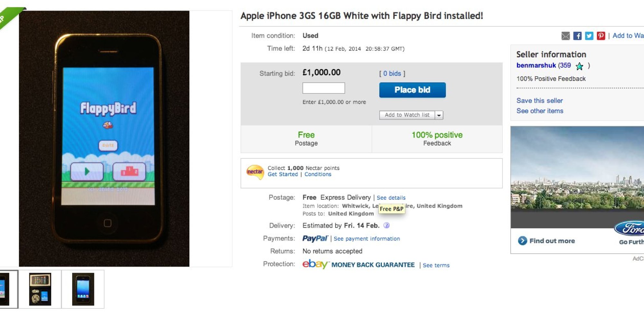Click the PayPal payment icon
Image resolution: width=644 pixels, height=322 pixels.
315,238
